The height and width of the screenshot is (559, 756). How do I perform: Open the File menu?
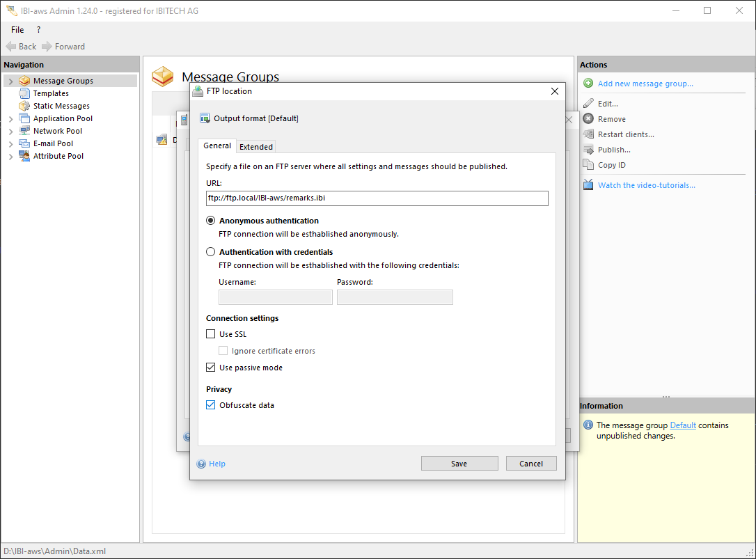click(17, 30)
